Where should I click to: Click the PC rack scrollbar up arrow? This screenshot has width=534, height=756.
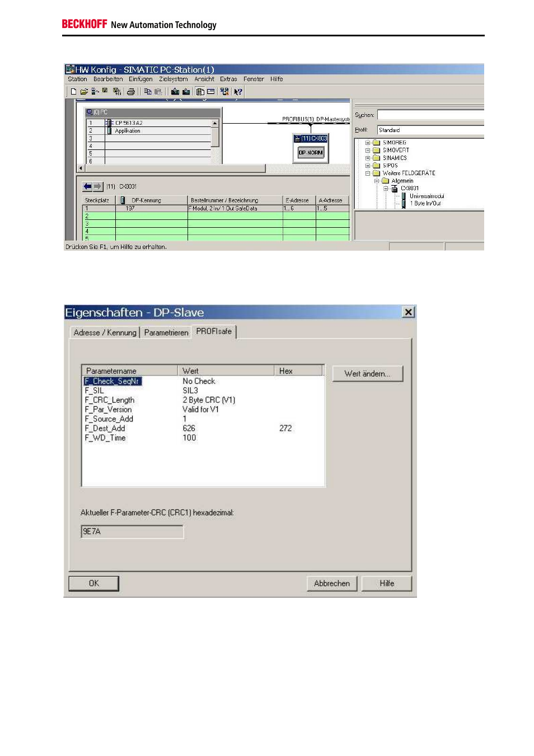click(x=215, y=123)
